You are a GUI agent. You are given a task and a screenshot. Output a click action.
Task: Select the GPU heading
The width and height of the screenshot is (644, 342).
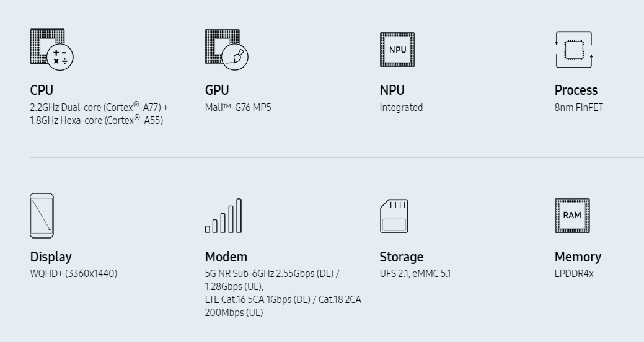click(x=217, y=90)
